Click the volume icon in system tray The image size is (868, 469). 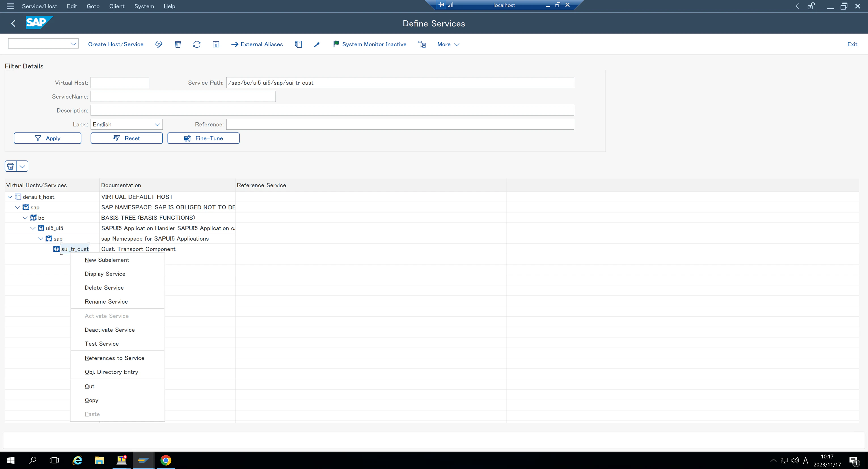coord(795,460)
